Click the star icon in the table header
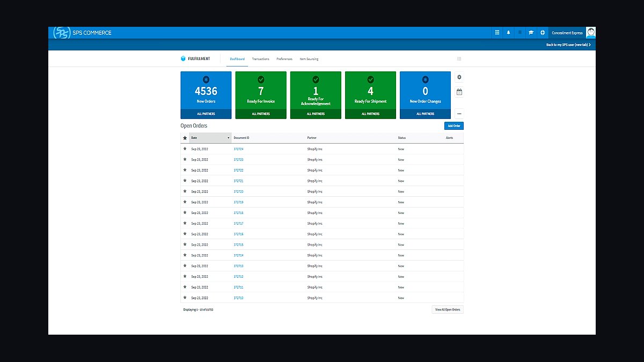 185,138
